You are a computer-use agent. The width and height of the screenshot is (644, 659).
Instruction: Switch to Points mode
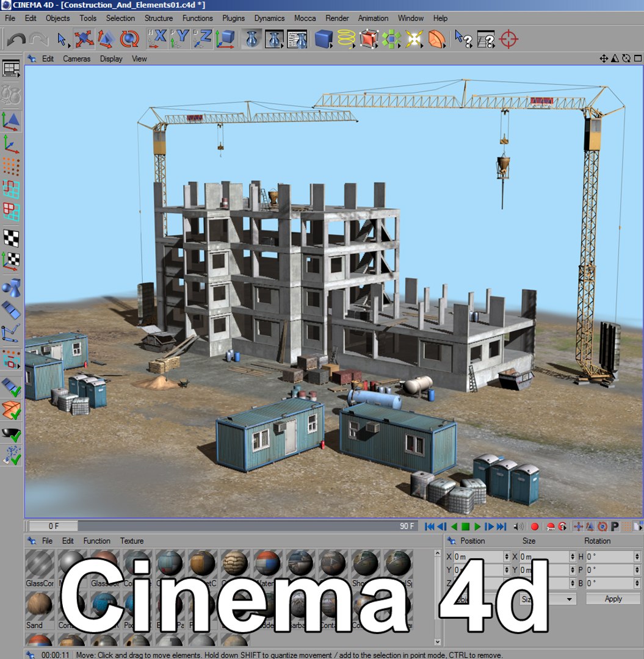point(11,167)
